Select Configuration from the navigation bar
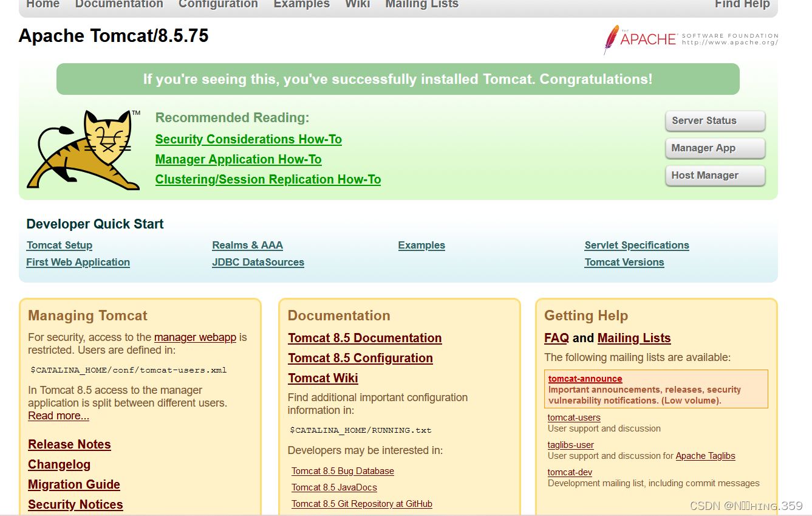 click(218, 5)
